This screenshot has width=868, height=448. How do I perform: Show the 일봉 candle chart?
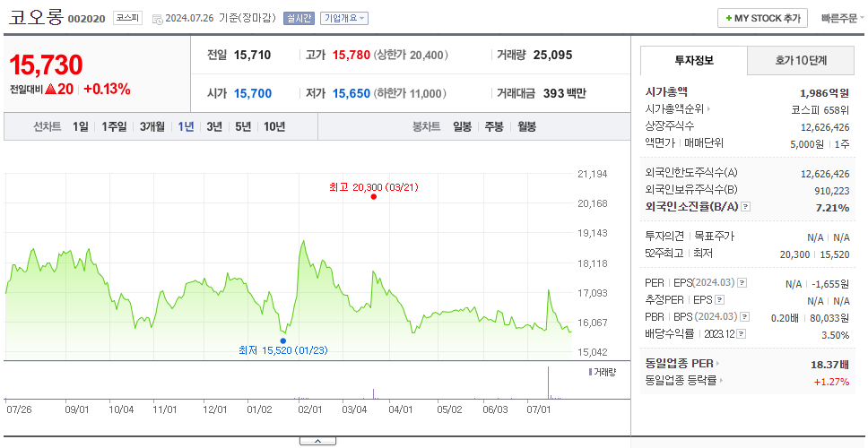click(462, 126)
